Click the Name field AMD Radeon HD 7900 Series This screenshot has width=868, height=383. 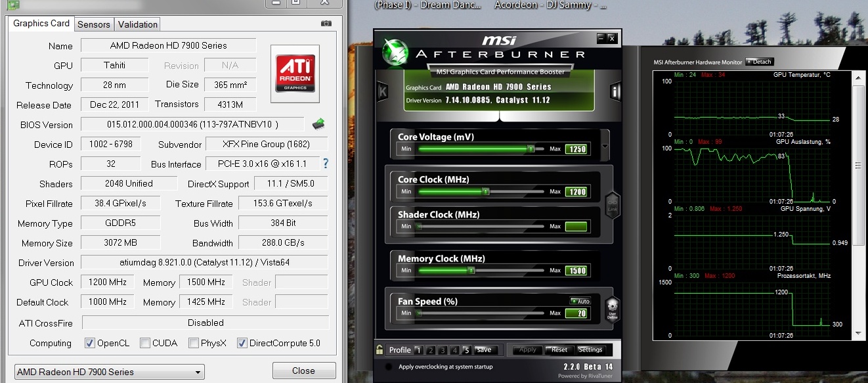(x=169, y=45)
